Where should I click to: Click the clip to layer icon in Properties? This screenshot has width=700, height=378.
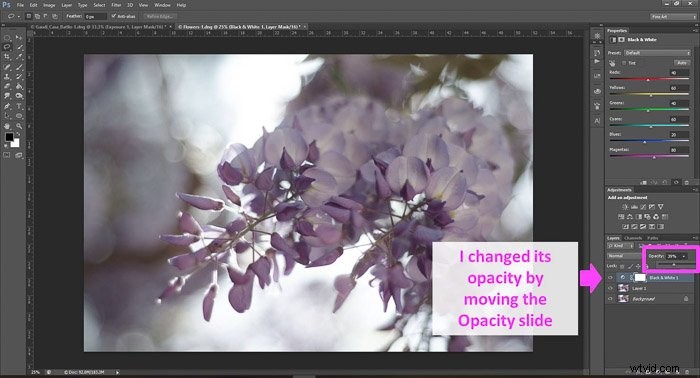tap(643, 182)
